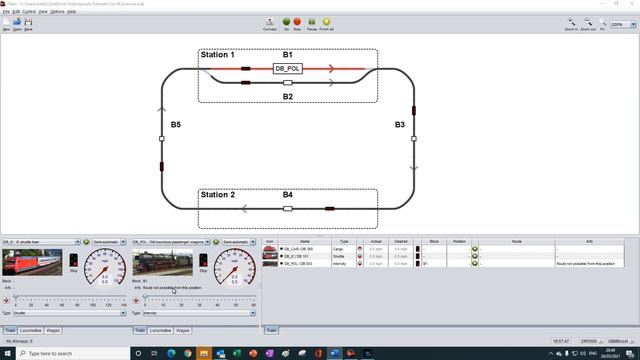Open the View menu
The image size is (640, 360).
coord(43,12)
